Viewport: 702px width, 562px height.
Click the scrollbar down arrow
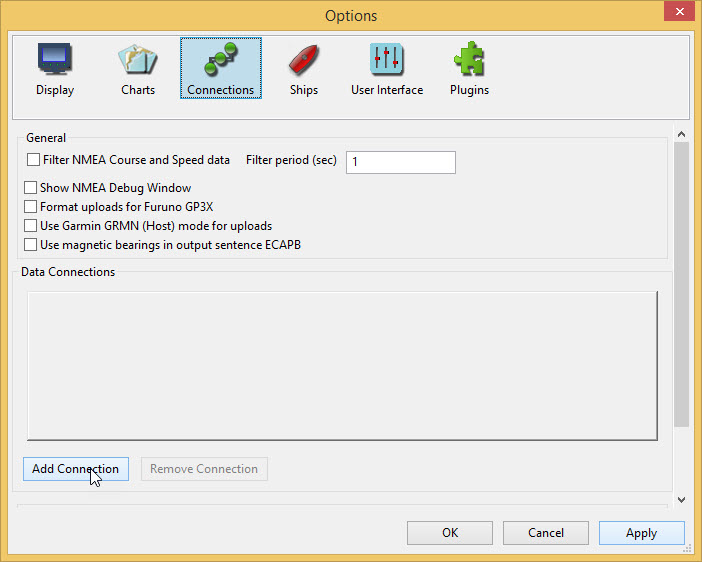click(681, 499)
